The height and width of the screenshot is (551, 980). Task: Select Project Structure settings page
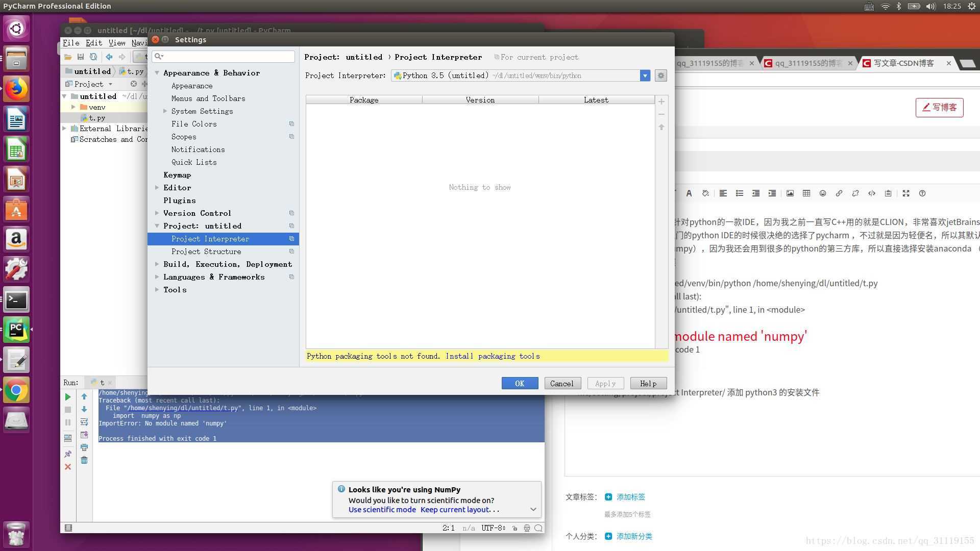[206, 252]
